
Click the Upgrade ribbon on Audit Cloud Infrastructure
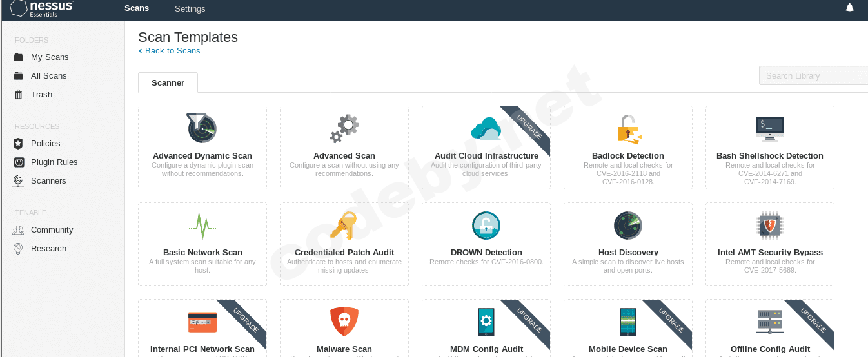(530, 126)
